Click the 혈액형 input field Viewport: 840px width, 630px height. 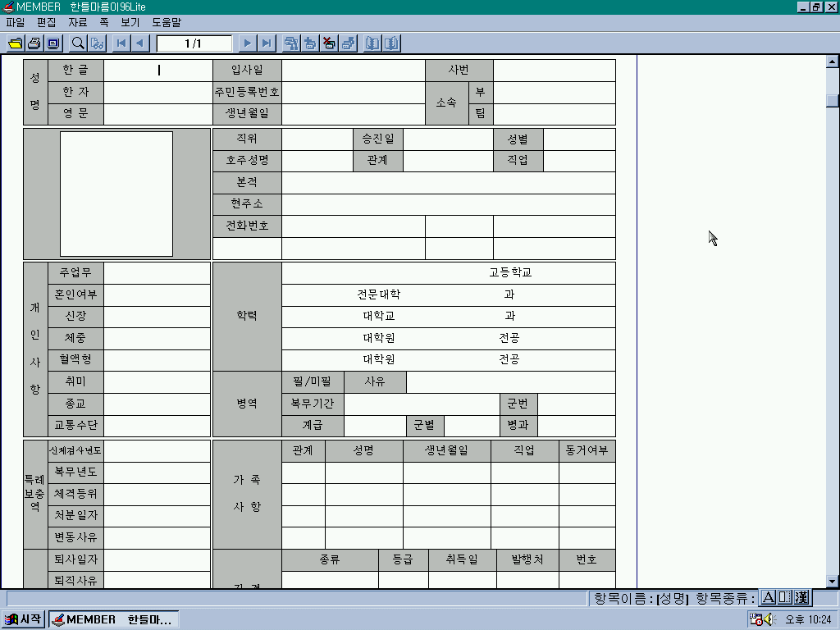[x=157, y=360]
